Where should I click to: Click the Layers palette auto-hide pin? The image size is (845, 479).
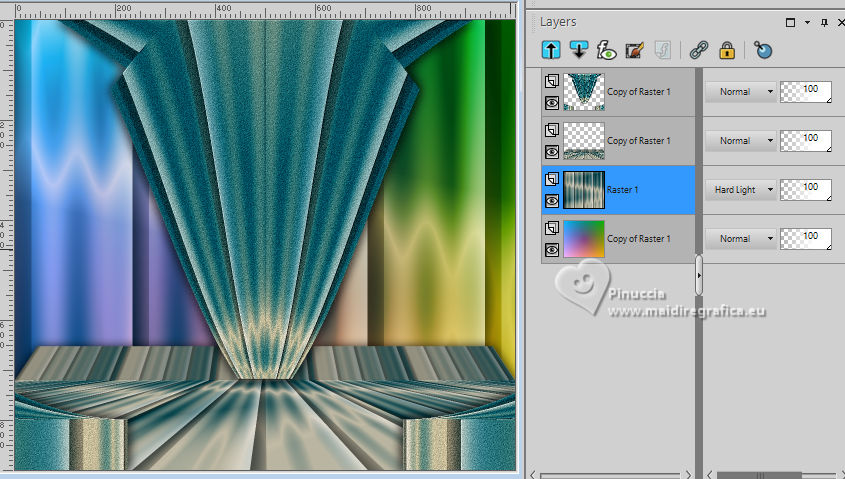824,22
